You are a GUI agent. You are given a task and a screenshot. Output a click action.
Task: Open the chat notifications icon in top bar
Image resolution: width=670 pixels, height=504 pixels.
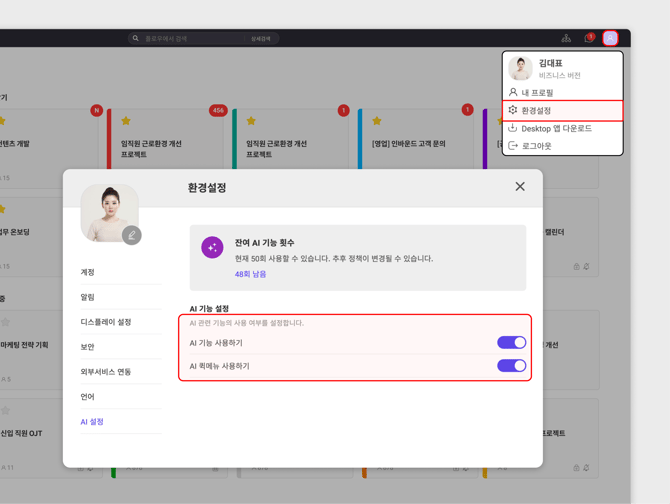point(589,38)
